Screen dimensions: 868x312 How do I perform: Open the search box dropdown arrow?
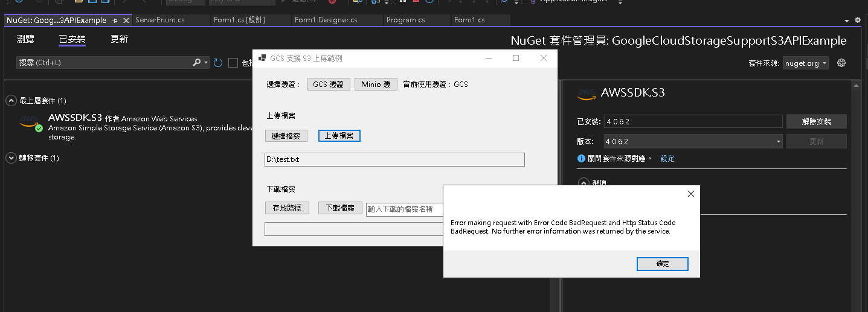point(206,63)
